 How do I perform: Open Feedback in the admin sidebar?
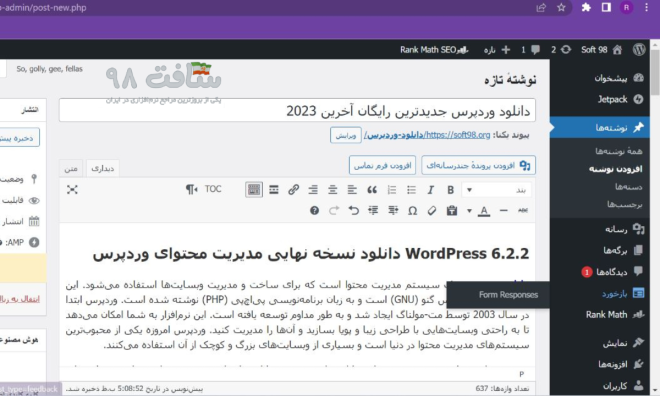click(x=600, y=293)
